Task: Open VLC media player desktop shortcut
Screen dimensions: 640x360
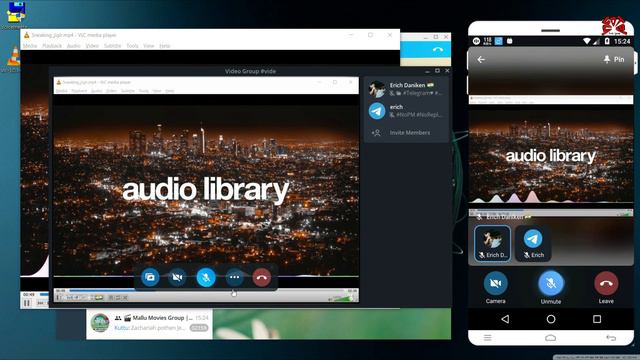Action: point(13,59)
